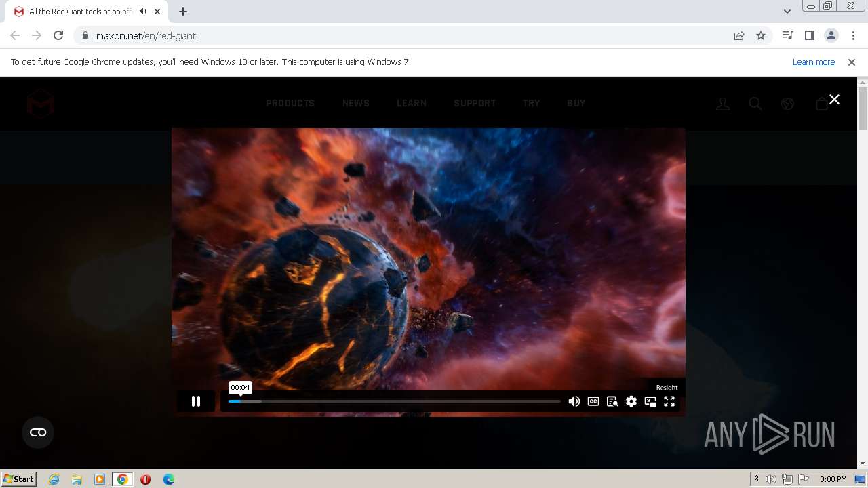Click the address bar URL field
The image size is (868, 488).
(x=407, y=35)
